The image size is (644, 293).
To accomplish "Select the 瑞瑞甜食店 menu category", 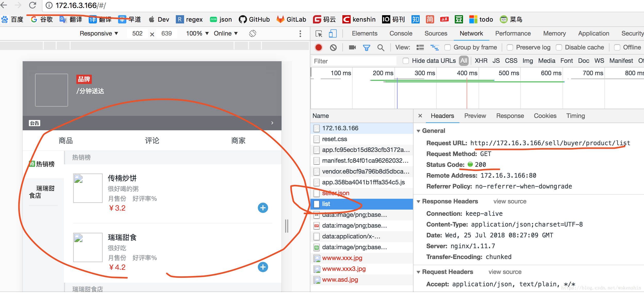I will pos(43,192).
